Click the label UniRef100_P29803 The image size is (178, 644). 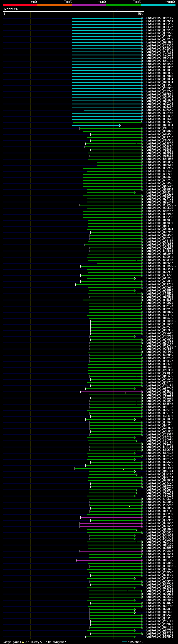point(160,551)
